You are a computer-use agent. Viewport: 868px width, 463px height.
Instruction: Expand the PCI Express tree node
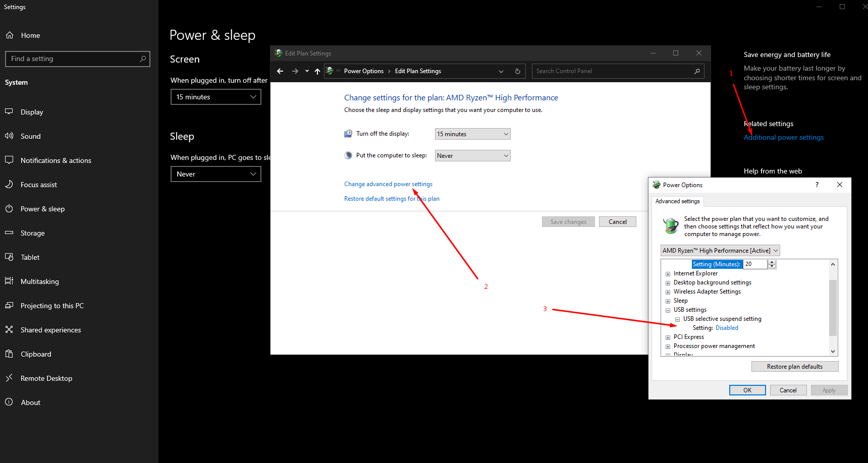tap(668, 337)
